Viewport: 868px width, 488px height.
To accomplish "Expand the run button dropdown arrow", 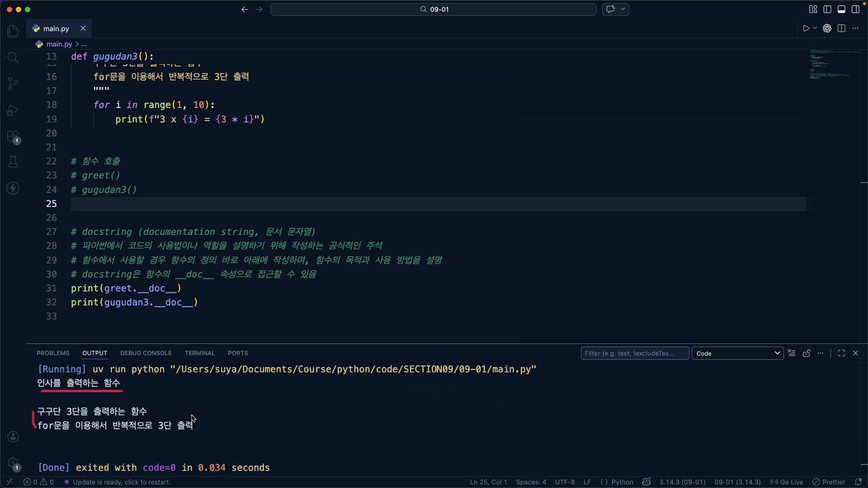I will pos(815,28).
